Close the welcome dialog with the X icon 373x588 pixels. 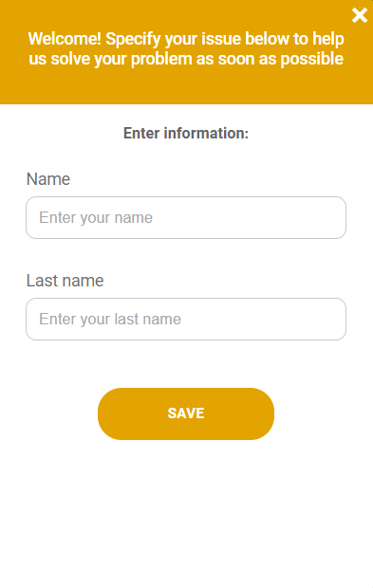[360, 15]
